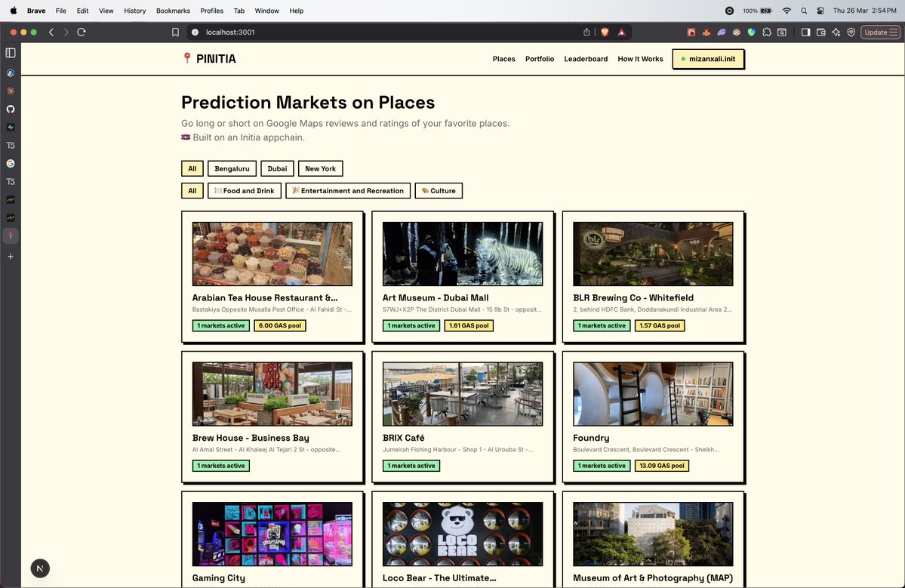
Task: View site information icon beside localhost:3001
Action: tap(195, 32)
